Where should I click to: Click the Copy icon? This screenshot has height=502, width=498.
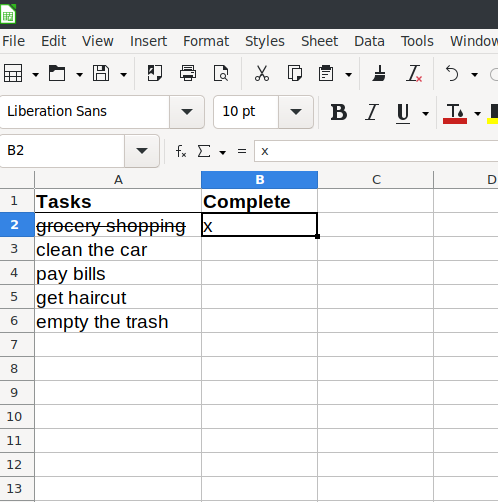tap(295, 73)
